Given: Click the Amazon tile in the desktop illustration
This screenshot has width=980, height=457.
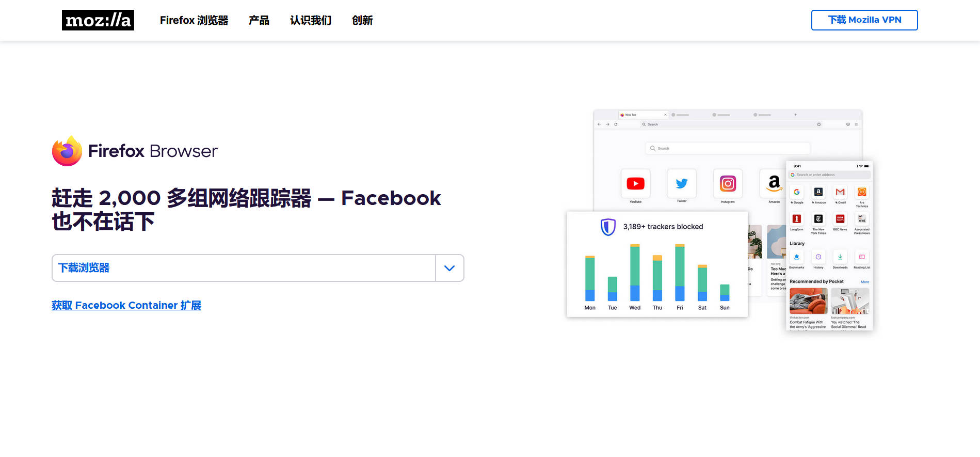Looking at the screenshot, I should 774,183.
